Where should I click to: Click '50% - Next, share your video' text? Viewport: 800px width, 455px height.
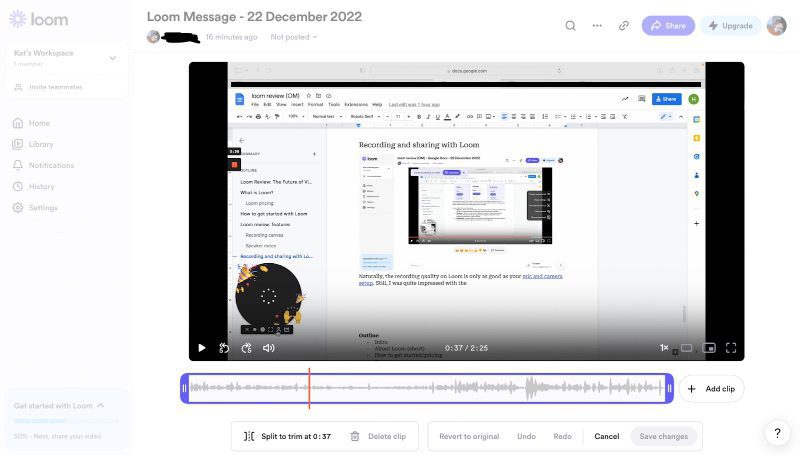point(57,436)
